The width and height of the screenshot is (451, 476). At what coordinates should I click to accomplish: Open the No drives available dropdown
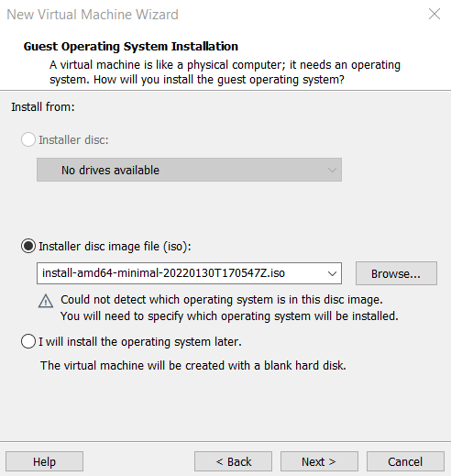[x=189, y=170]
